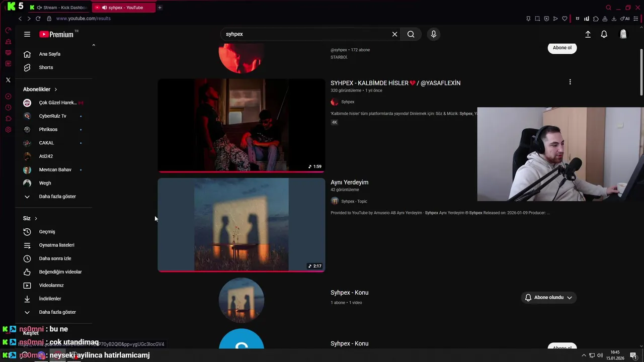The height and width of the screenshot is (362, 644).
Task: Expand Daha fazla göster below İndirilenler
Action: click(53, 312)
